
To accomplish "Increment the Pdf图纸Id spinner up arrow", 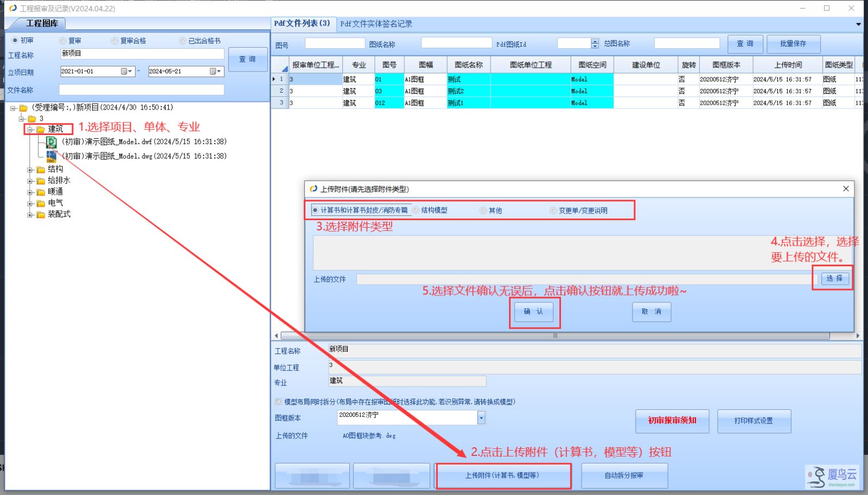I will (595, 41).
